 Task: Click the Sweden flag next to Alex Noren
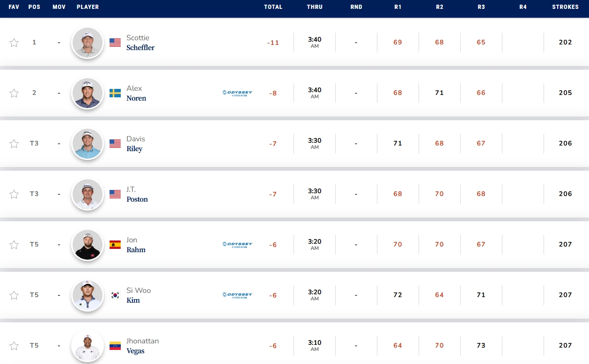[x=115, y=93]
